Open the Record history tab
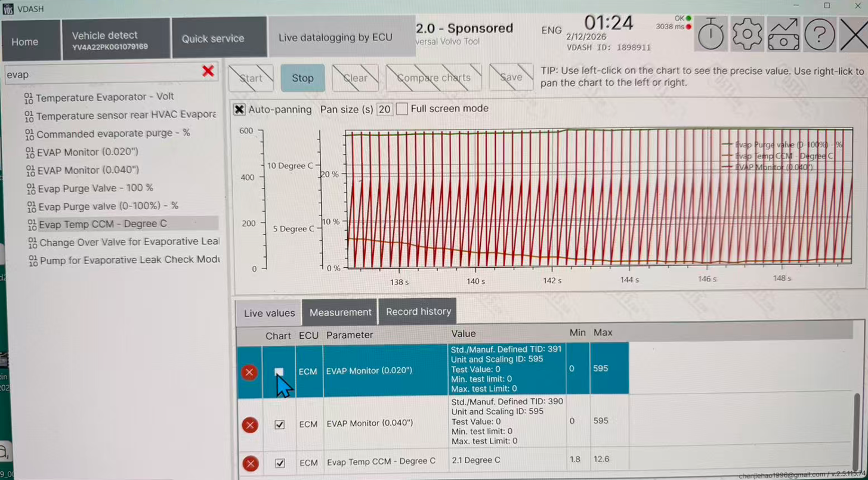The height and width of the screenshot is (480, 868). coord(418,311)
